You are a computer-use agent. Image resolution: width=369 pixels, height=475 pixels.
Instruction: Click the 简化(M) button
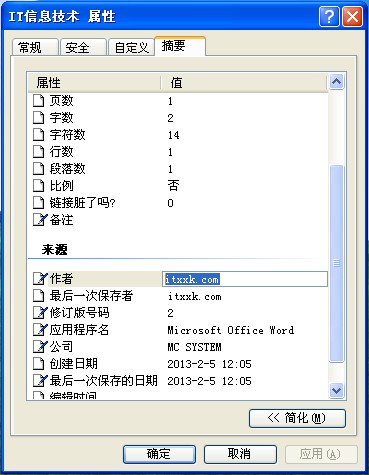[297, 418]
